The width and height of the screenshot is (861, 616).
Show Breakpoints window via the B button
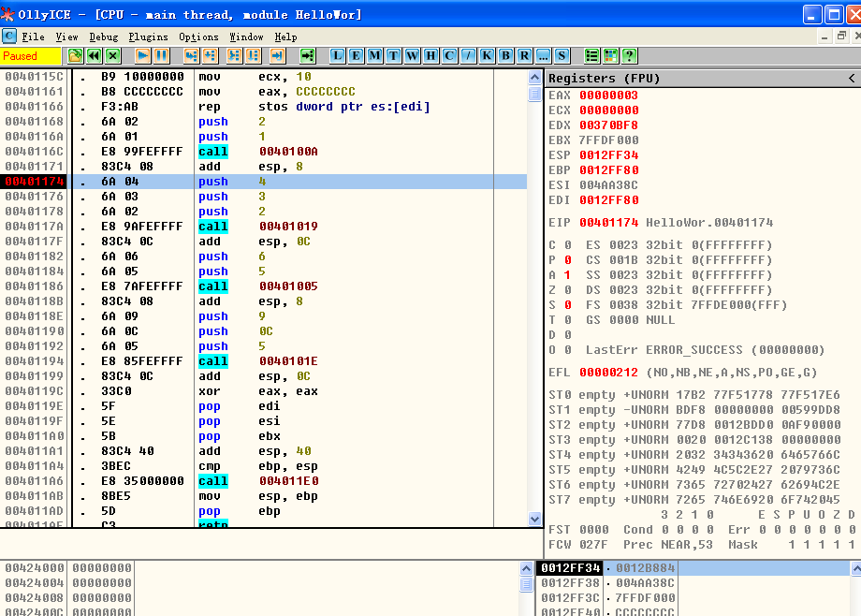(505, 55)
